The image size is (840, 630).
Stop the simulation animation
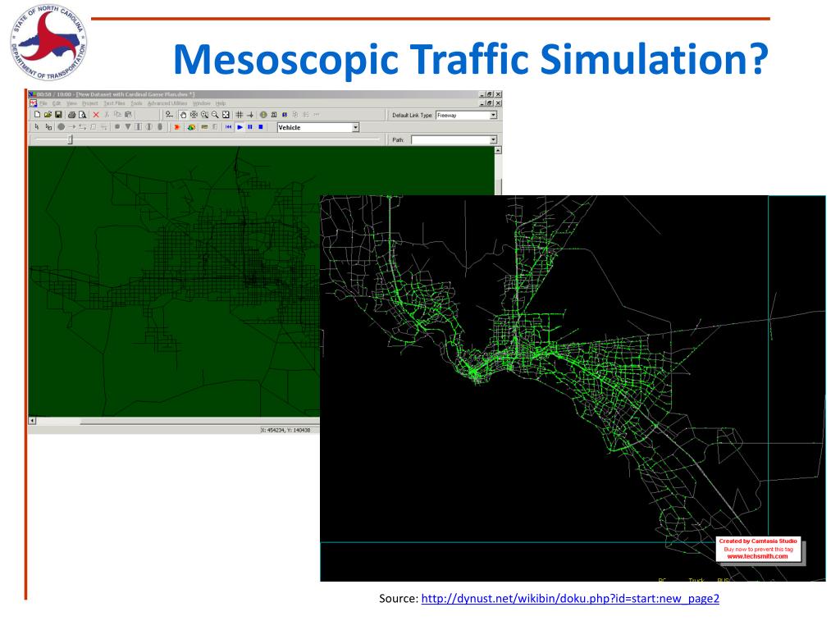(x=261, y=127)
